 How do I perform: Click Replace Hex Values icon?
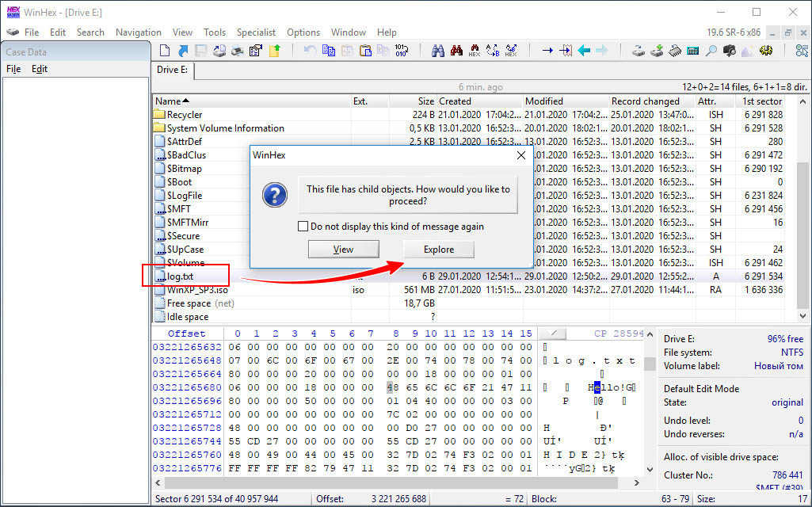(x=511, y=50)
